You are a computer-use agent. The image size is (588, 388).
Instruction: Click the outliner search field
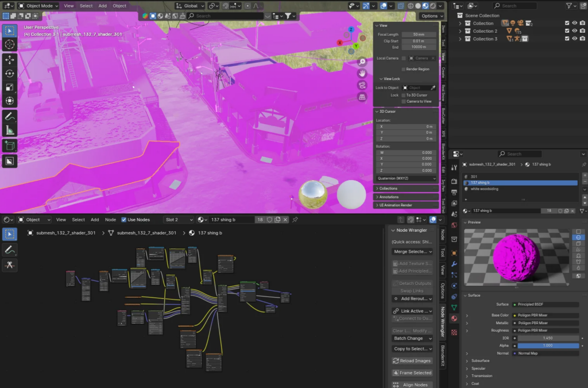[x=515, y=6]
